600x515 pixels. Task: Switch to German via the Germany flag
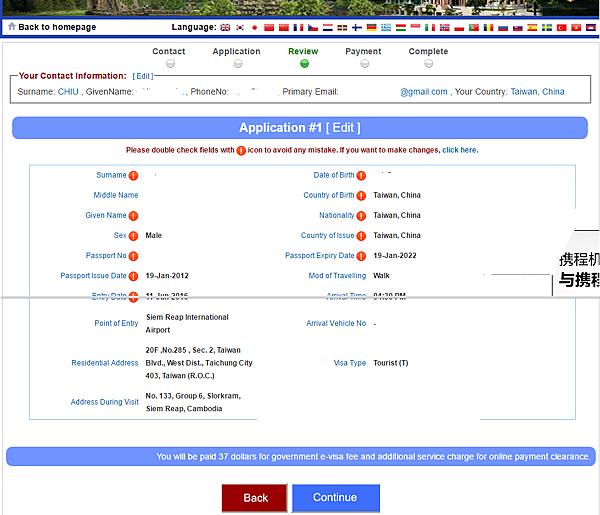[x=372, y=28]
